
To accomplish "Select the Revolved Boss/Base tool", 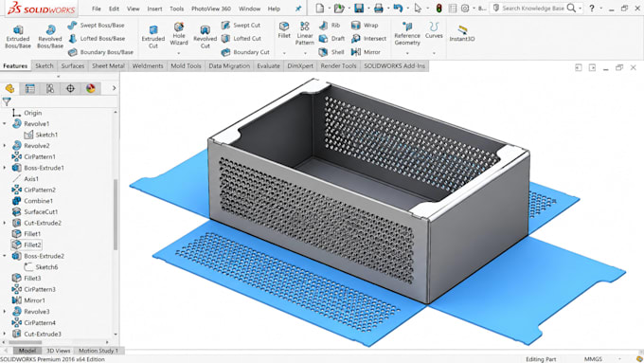I will coord(50,37).
